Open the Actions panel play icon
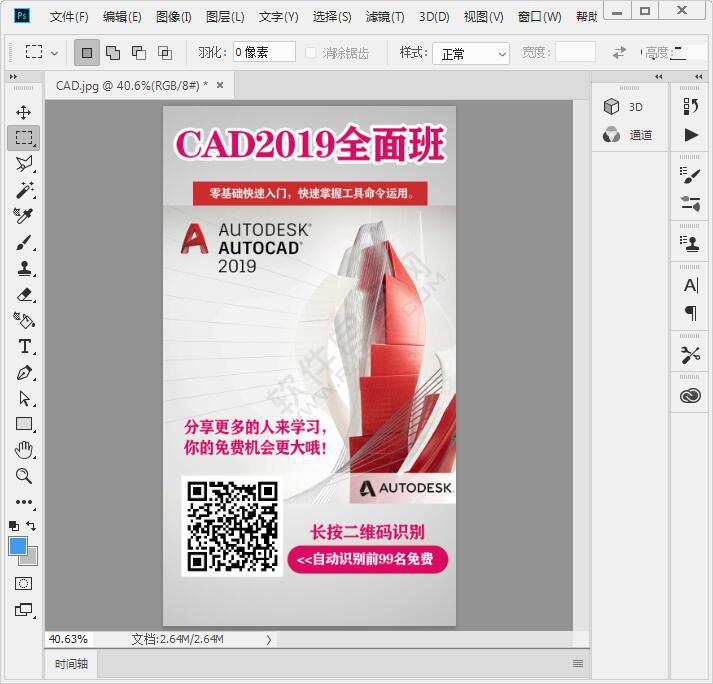Screen dimensions: 713x684 pos(691,135)
